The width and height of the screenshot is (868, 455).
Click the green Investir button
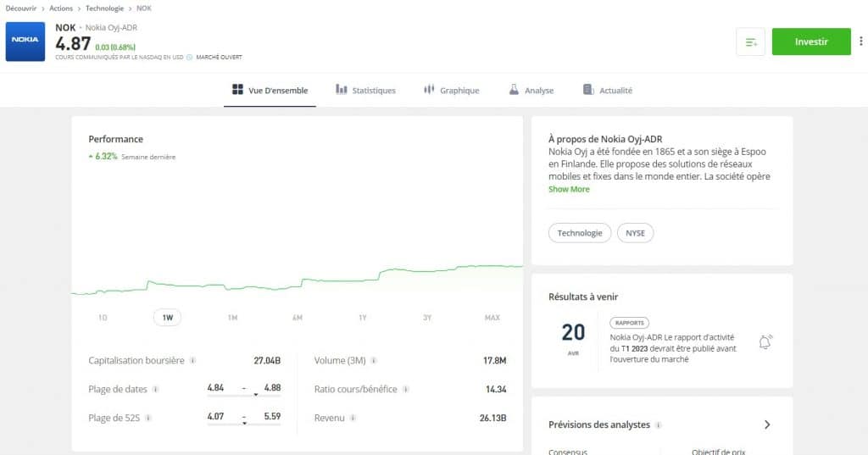(x=811, y=42)
